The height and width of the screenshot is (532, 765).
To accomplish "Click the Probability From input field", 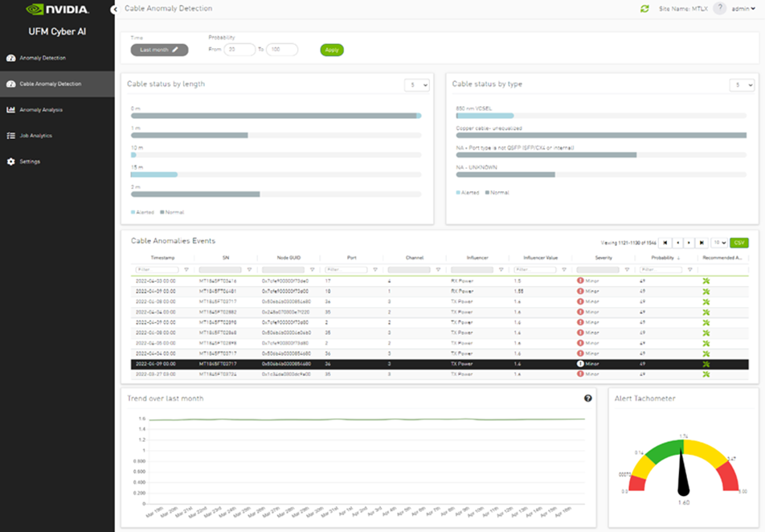I will pos(239,50).
